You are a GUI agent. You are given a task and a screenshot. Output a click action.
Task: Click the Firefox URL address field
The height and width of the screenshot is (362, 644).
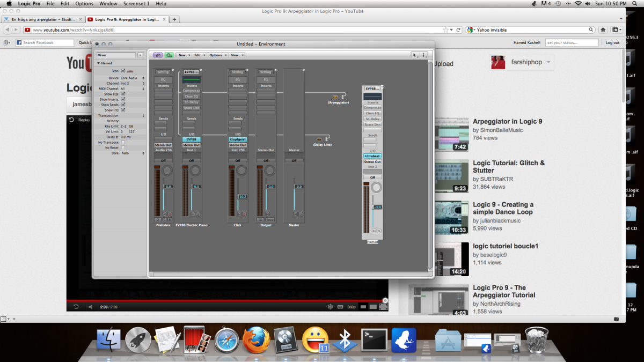click(236, 30)
